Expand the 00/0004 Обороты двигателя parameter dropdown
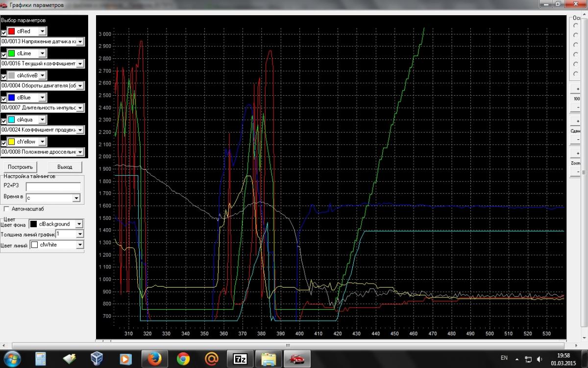The width and height of the screenshot is (588, 368). (80, 86)
